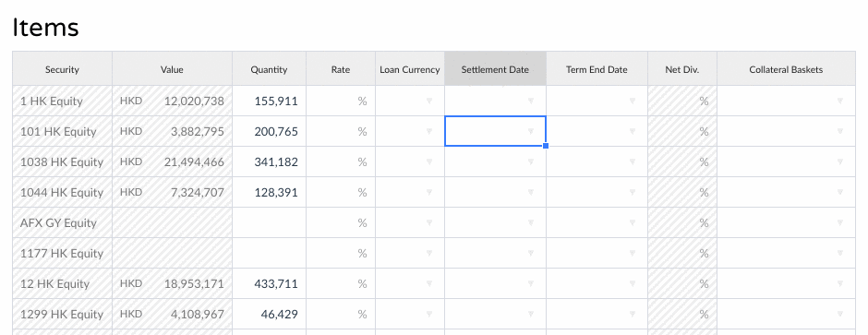The image size is (868, 335).
Task: Click value 4,108,967
Action: [197, 314]
